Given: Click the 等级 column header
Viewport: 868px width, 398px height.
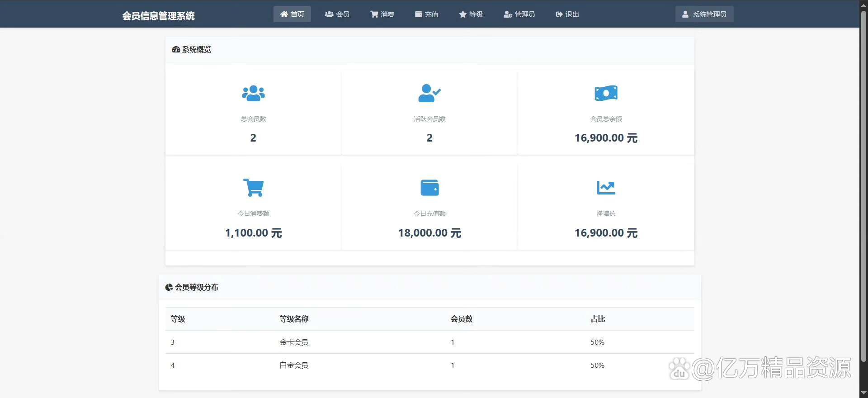Looking at the screenshot, I should pos(178,319).
